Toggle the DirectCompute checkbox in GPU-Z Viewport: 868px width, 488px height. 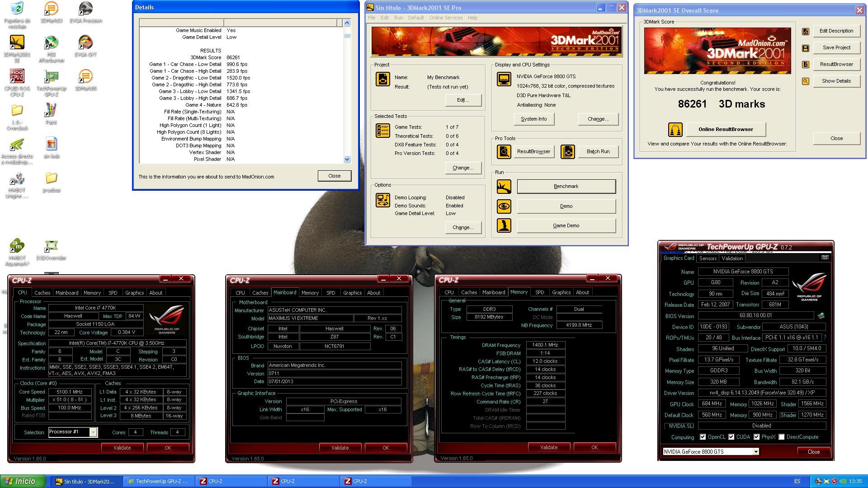pos(781,437)
